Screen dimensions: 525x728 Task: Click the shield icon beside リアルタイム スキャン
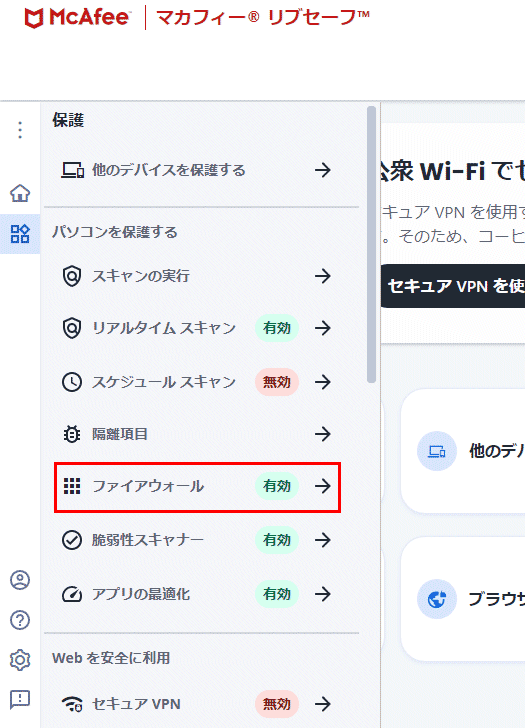(72, 328)
